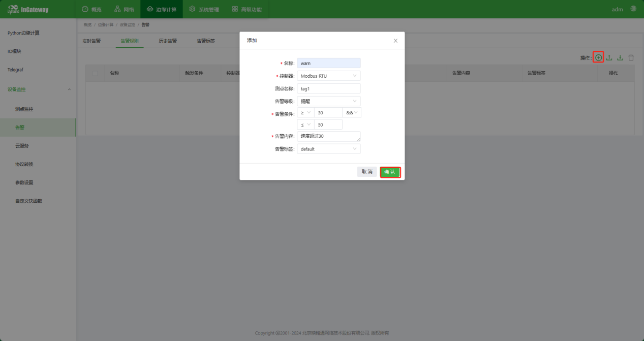Click the 操作 table column header
This screenshot has width=644, height=341.
[614, 73]
